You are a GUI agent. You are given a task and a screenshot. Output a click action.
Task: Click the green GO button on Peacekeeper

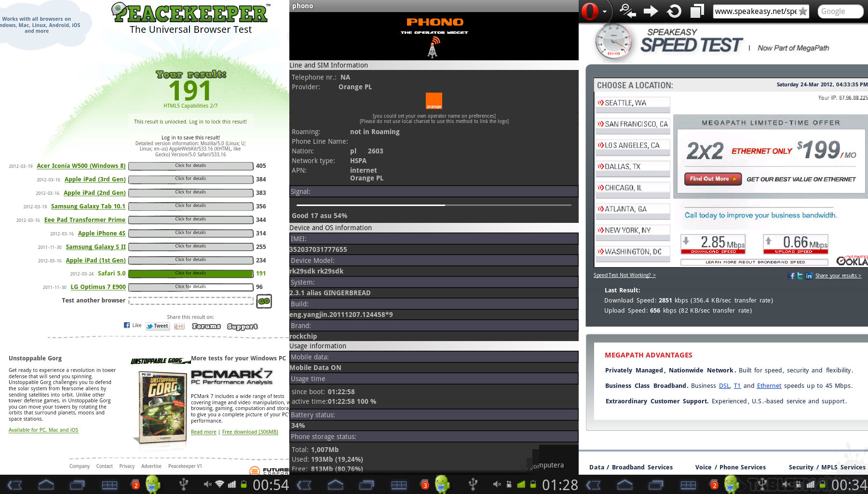click(264, 301)
